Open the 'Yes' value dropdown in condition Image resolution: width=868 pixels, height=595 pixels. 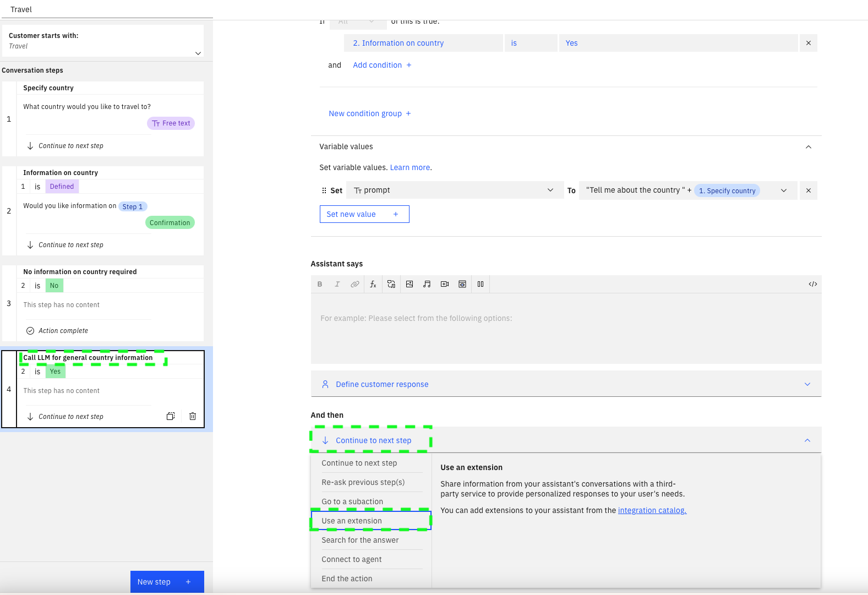[679, 43]
